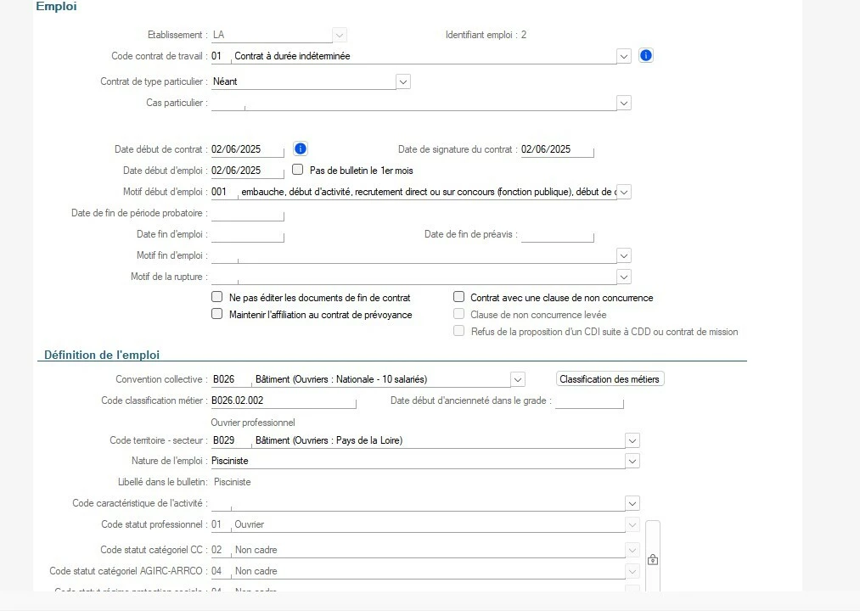Click the 'Emploi' section heading
The height and width of the screenshot is (616, 860).
coord(57,7)
